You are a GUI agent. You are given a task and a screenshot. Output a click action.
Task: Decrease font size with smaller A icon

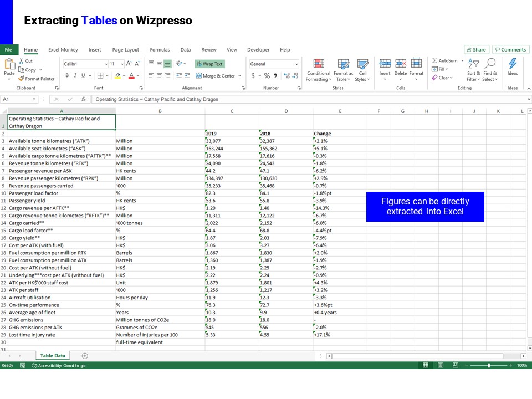point(137,64)
